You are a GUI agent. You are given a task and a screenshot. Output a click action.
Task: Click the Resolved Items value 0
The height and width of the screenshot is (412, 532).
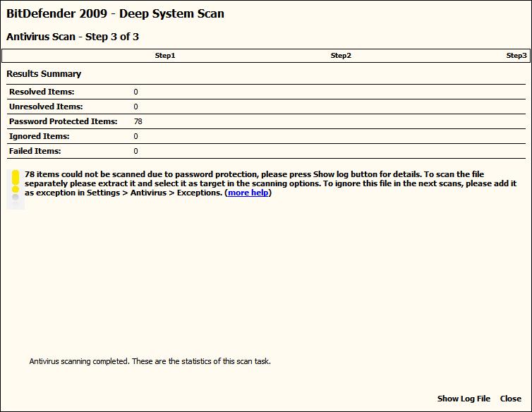(135, 92)
